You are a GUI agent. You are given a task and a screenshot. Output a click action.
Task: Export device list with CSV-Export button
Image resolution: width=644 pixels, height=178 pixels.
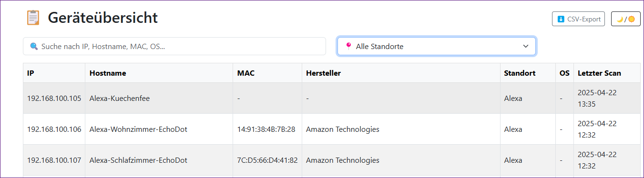pyautogui.click(x=578, y=19)
